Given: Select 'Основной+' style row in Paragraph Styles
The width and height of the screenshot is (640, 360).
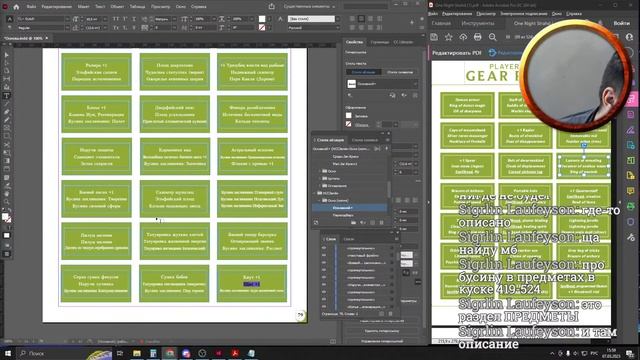Looking at the screenshot, I should coord(350,208).
